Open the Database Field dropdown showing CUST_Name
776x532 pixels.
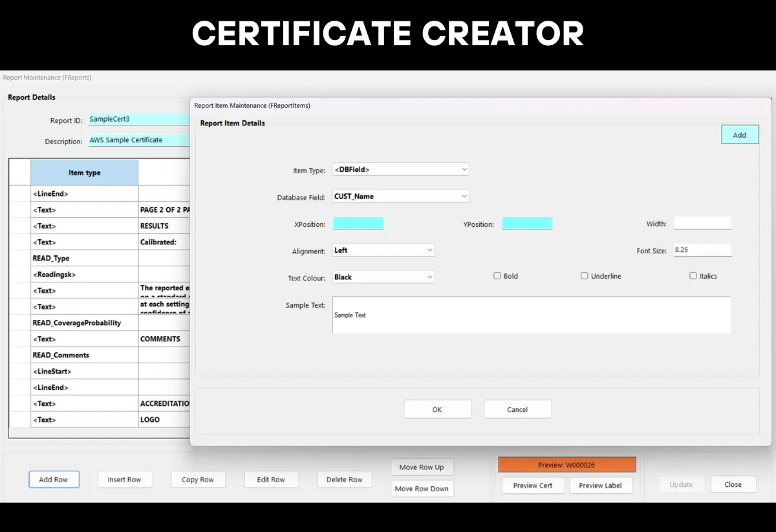[x=400, y=196]
